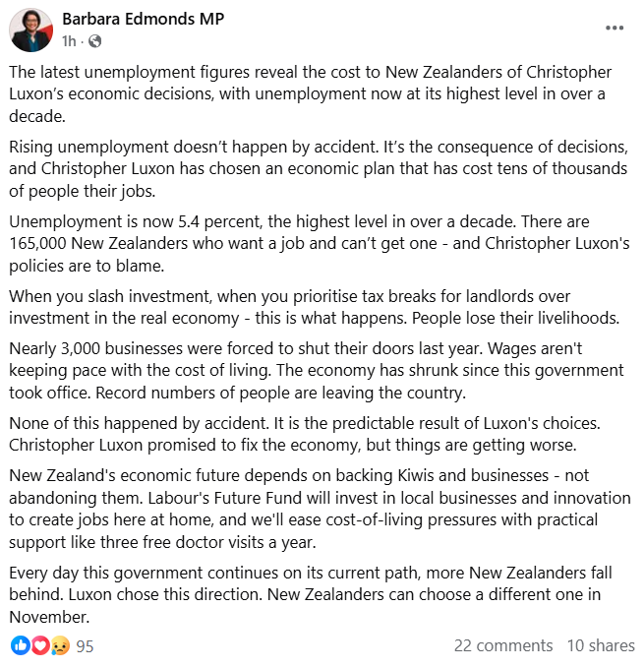Open the Barbara Edmonds MP profile name link
This screenshot has width=644, height=668.
[x=143, y=20]
